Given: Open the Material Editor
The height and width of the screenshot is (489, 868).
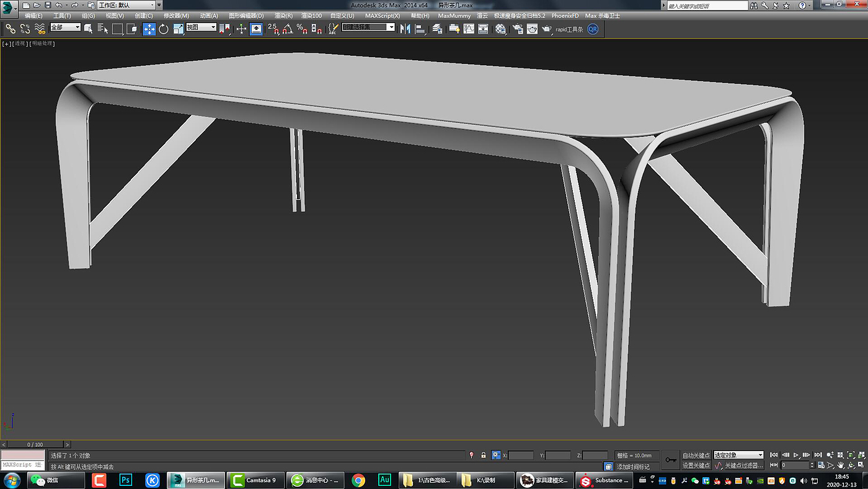Looking at the screenshot, I should [501, 29].
